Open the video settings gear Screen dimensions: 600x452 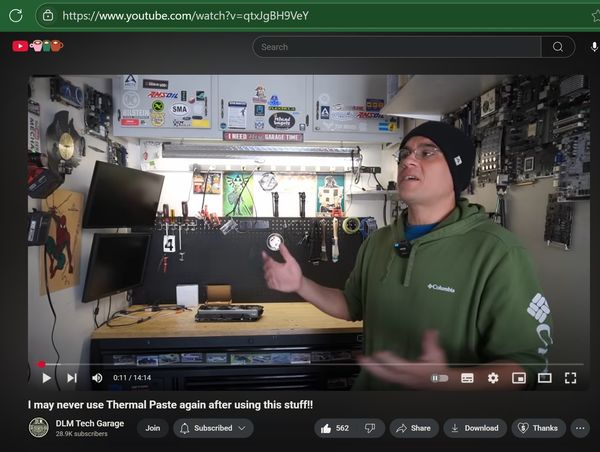493,378
